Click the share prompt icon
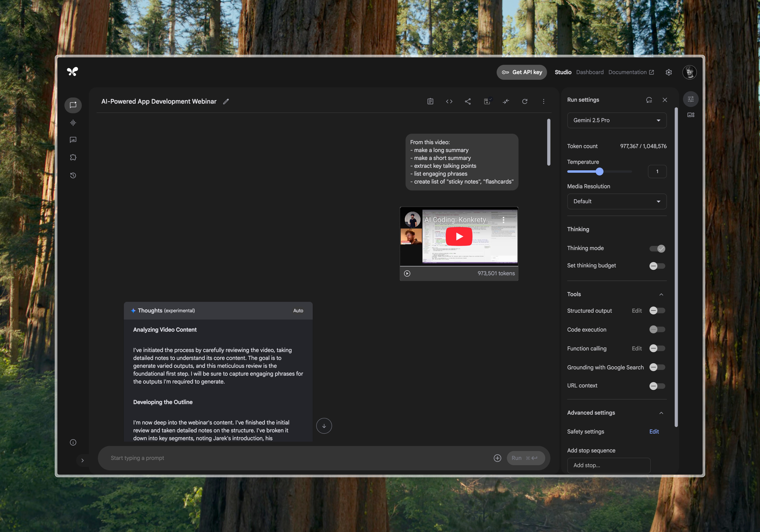 tap(468, 102)
